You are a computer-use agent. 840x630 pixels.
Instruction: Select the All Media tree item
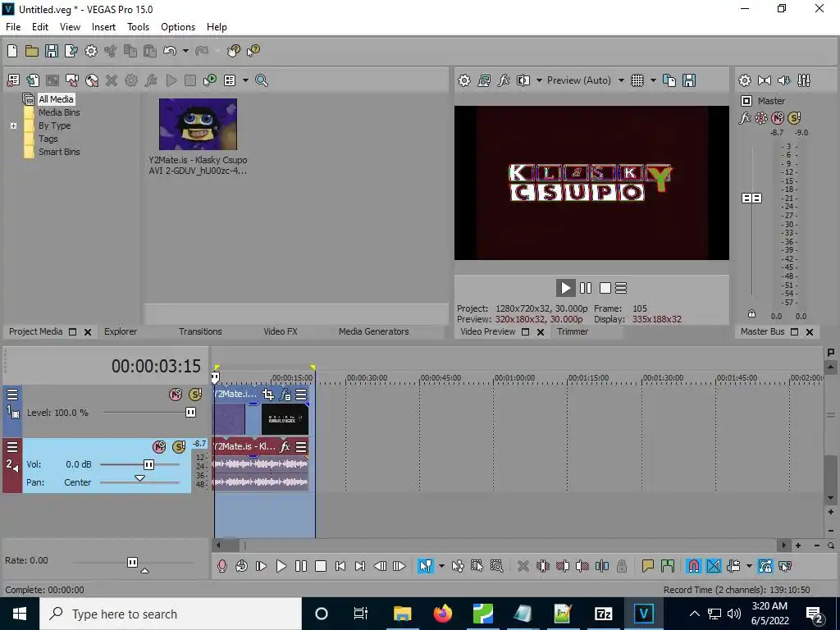click(56, 99)
